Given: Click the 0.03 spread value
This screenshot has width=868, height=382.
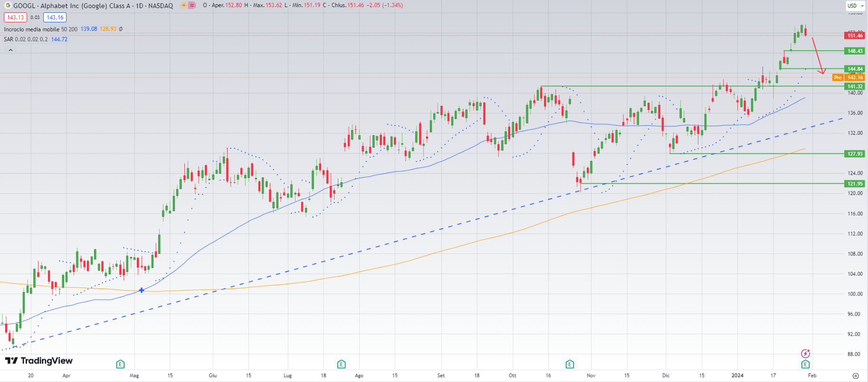Looking at the screenshot, I should coord(35,18).
